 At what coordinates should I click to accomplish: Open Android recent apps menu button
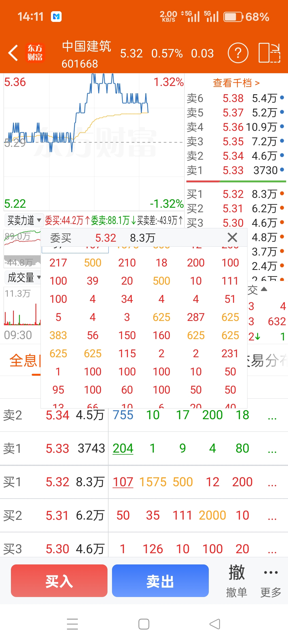pos(72,624)
